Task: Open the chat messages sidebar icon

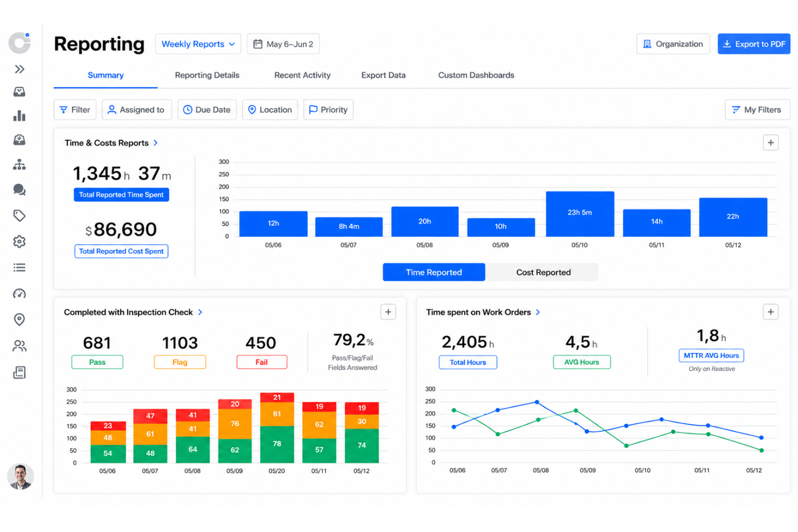Action: [x=19, y=190]
